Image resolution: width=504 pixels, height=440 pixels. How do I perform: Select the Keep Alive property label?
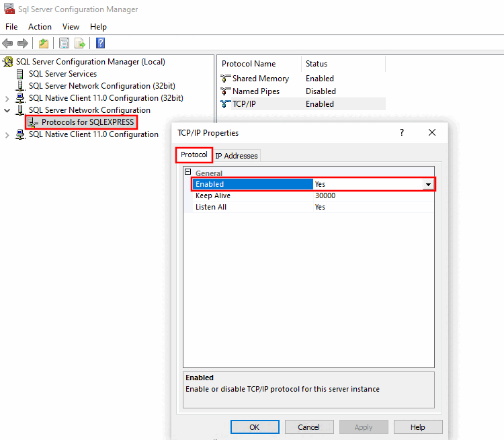click(x=213, y=195)
